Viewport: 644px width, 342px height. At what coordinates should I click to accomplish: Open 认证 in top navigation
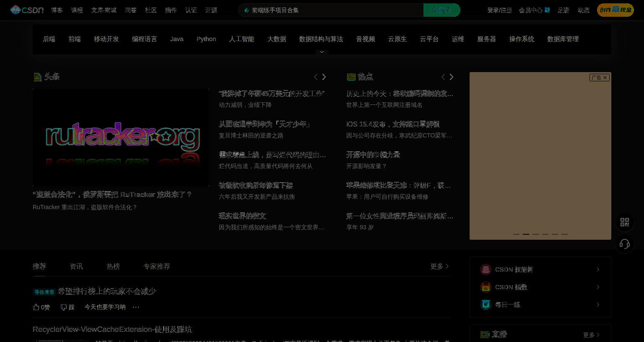click(x=191, y=10)
